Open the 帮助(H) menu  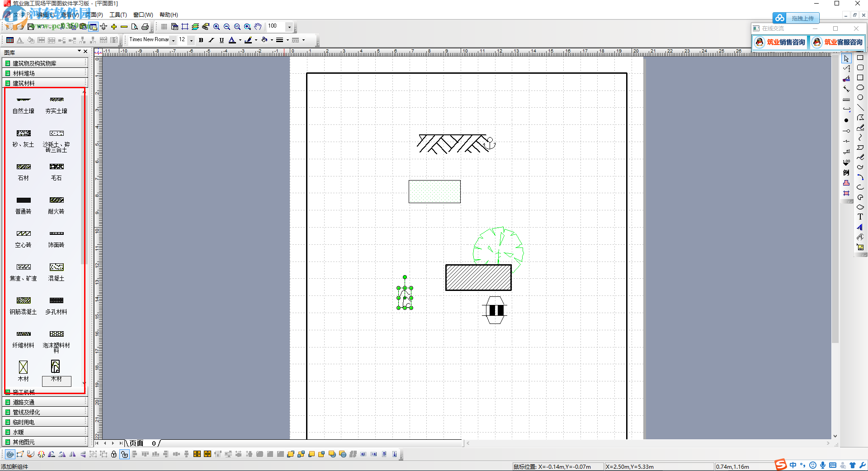click(x=169, y=15)
